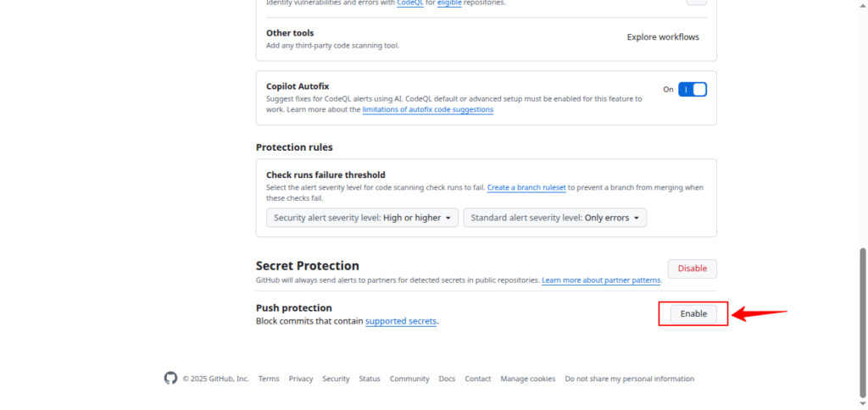
Task: Open Standard alert severity level dropdown
Action: point(554,218)
